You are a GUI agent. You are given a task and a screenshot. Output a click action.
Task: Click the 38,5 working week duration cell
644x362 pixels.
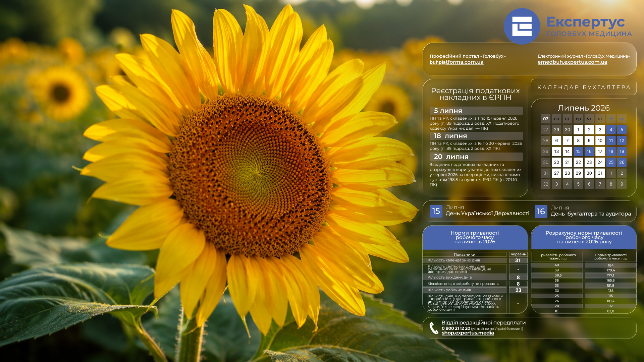pos(557,276)
